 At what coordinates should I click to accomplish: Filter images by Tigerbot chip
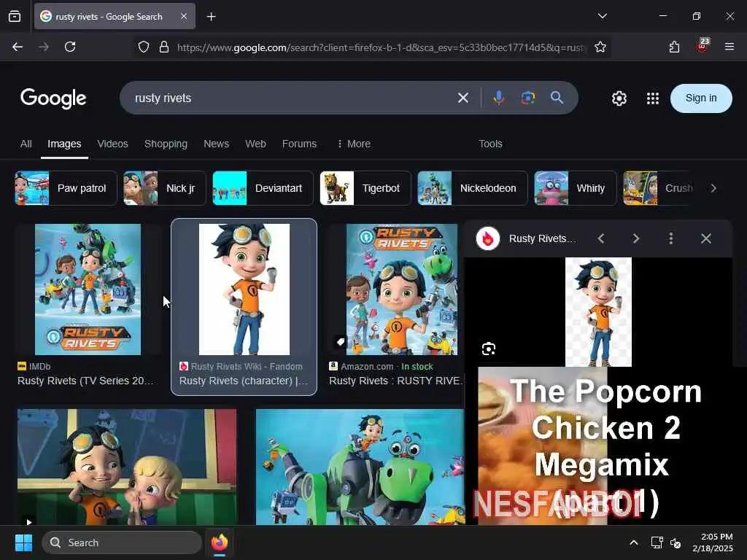(x=365, y=188)
